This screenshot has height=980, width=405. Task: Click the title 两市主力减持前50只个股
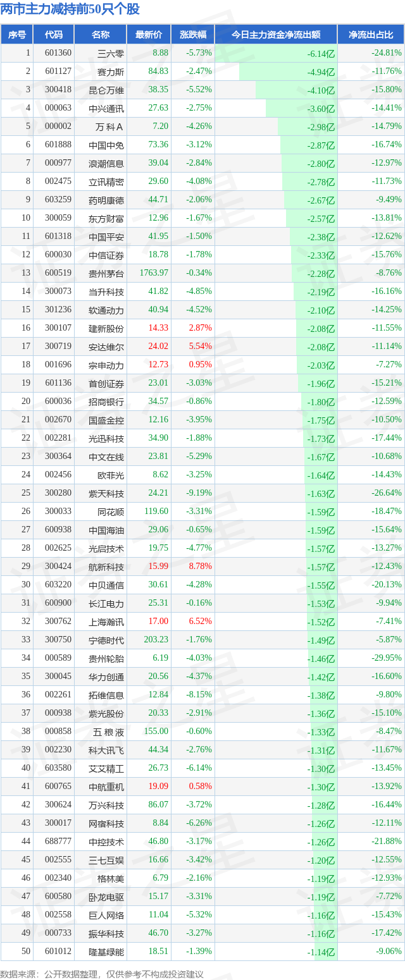click(70, 9)
